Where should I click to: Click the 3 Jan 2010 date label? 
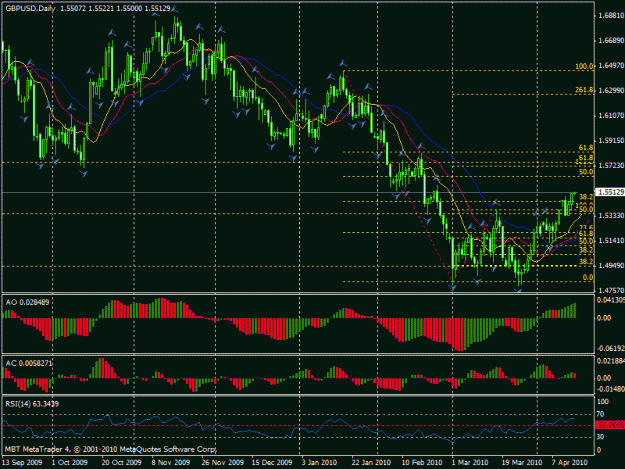click(x=319, y=462)
